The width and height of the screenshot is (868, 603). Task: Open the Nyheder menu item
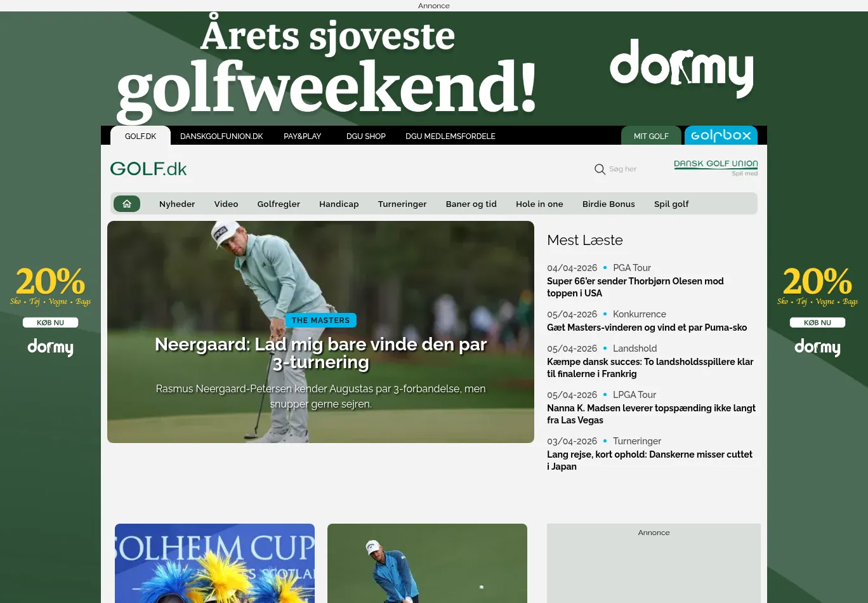(177, 204)
